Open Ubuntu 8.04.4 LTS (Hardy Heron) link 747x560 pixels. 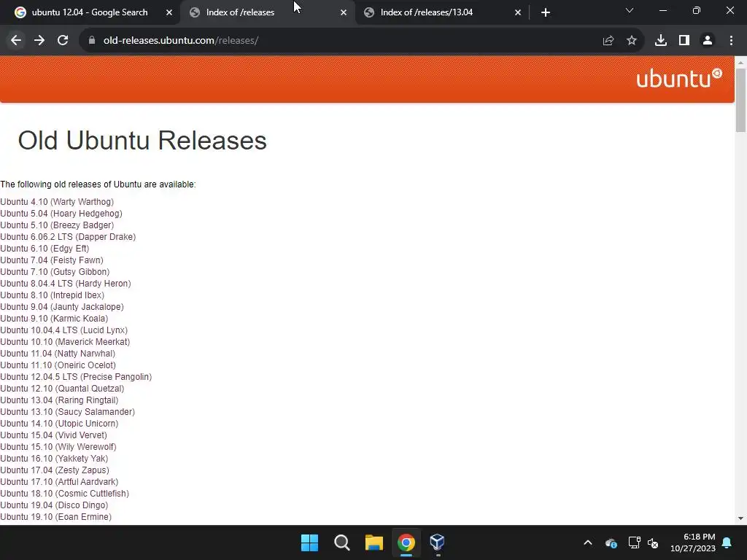[x=66, y=284]
